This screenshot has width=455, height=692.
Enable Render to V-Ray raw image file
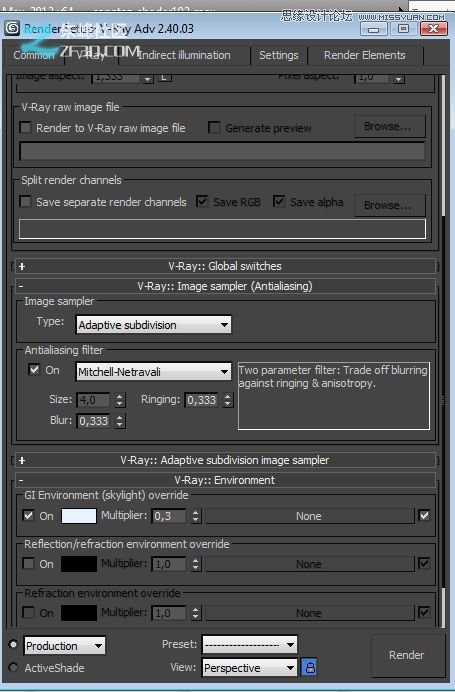point(26,128)
